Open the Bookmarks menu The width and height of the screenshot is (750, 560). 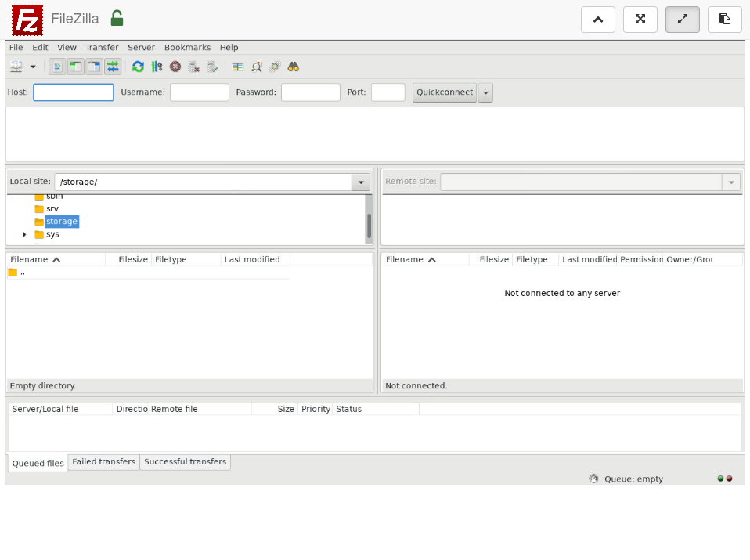(188, 47)
